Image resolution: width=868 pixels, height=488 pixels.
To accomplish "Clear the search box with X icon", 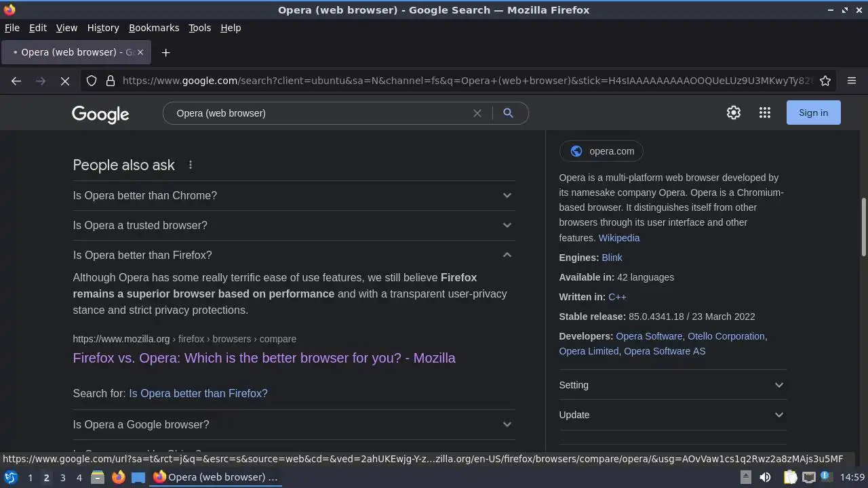I will pos(477,113).
